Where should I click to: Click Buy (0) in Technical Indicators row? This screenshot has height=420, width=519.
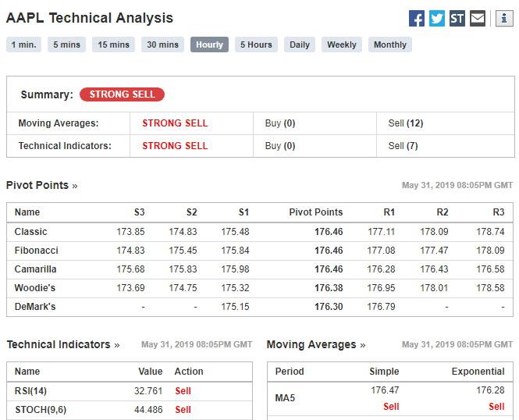[x=280, y=146]
